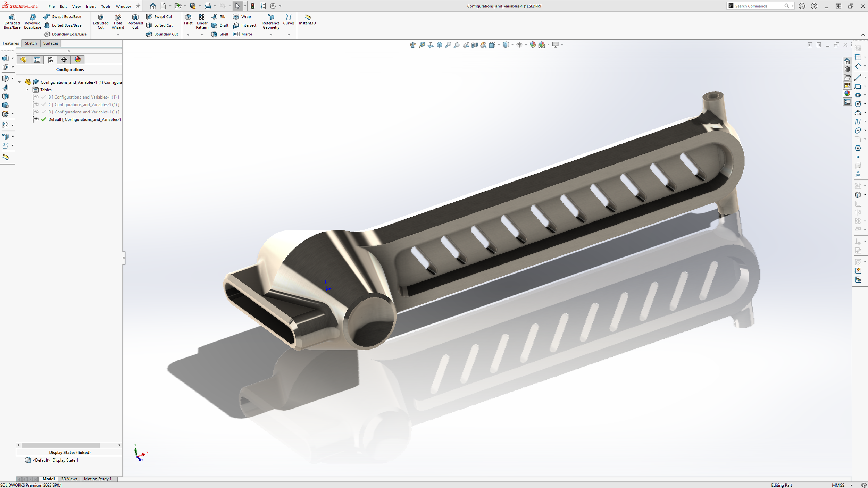The height and width of the screenshot is (488, 868).
Task: Open the Insert menu
Action: point(91,6)
